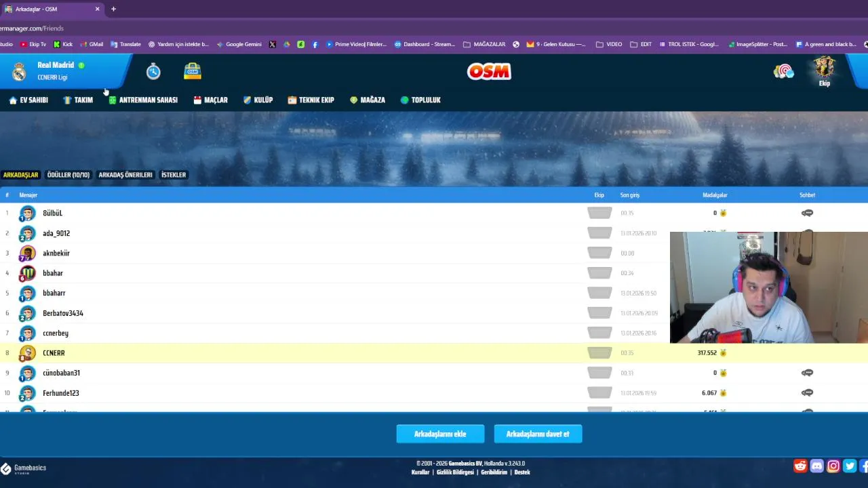Click bbahar's Monster logo avatar
The width and height of the screenshot is (868, 488).
click(27, 273)
